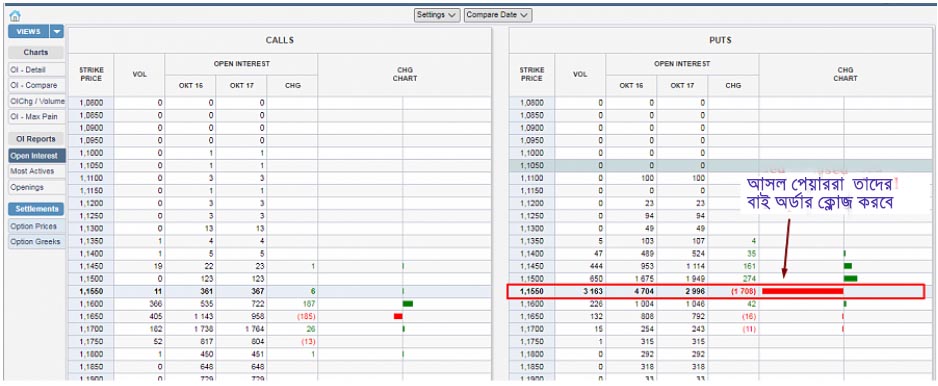Click the 187 change value in CALLS

point(309,304)
